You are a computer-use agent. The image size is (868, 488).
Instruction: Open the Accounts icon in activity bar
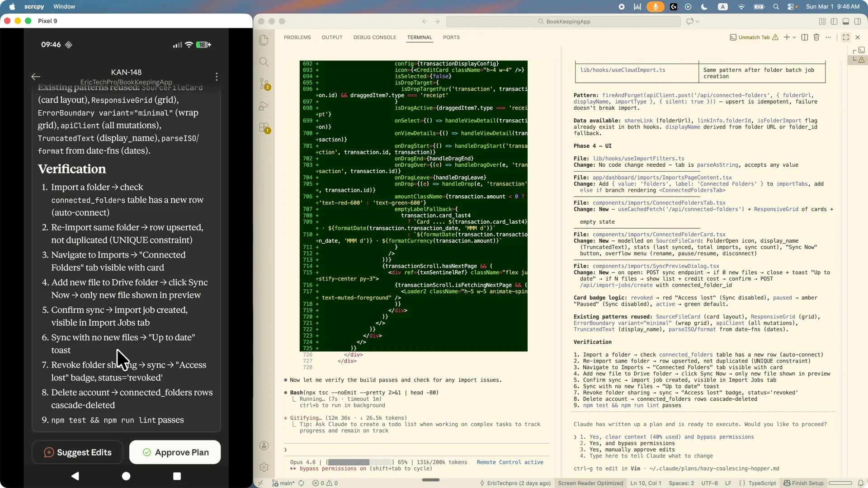pos(264,446)
